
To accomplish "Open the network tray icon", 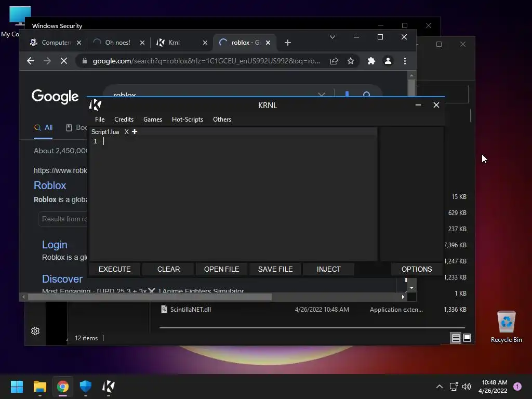I will coord(454,387).
